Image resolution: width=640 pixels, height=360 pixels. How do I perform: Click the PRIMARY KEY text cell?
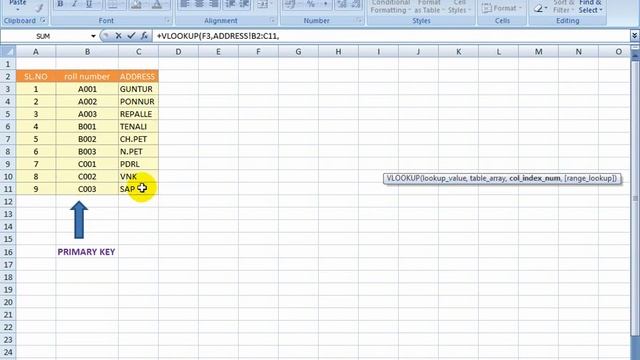click(x=86, y=252)
